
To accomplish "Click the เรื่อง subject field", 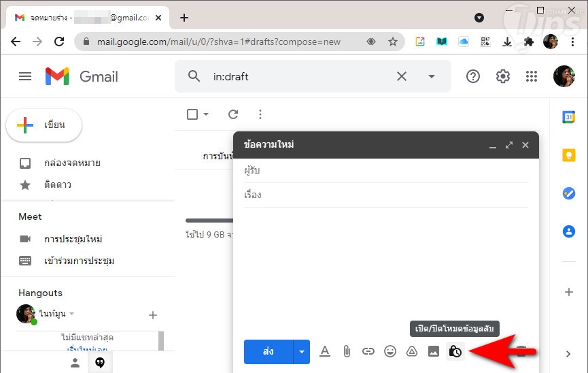I will (386, 195).
